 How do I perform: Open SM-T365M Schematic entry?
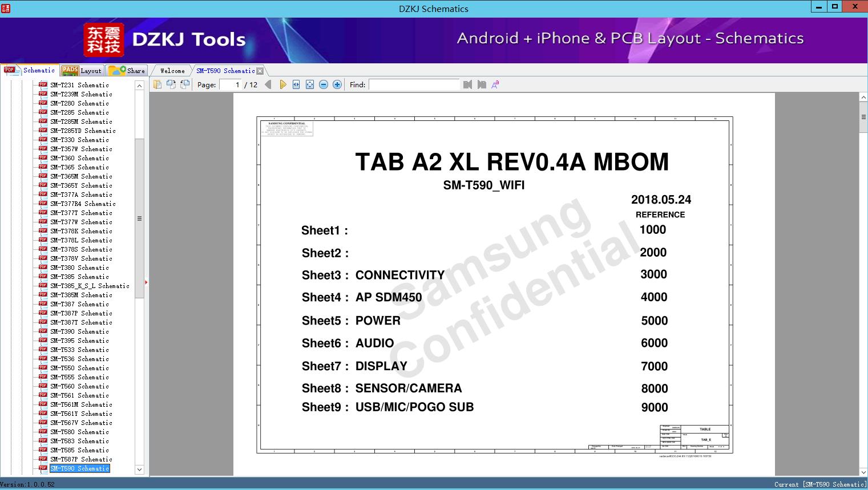(81, 176)
